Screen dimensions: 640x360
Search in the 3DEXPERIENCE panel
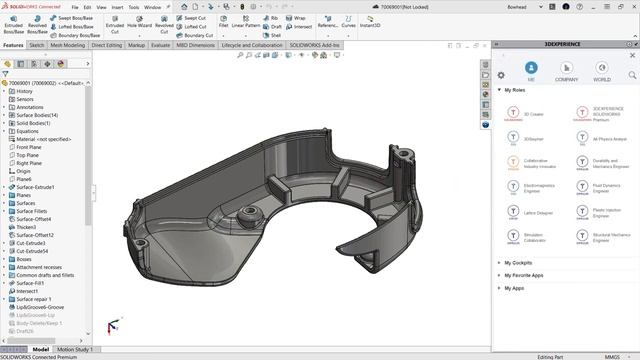coord(632,75)
